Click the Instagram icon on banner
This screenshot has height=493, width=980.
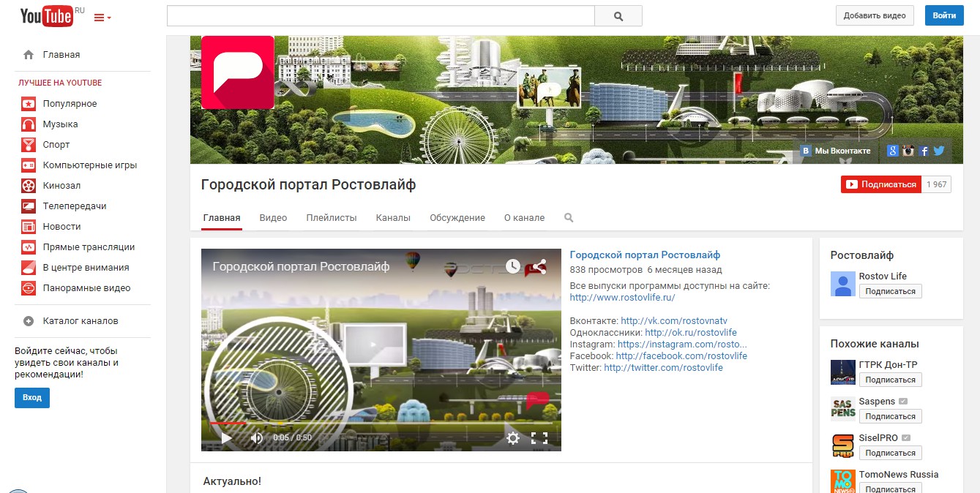point(908,151)
